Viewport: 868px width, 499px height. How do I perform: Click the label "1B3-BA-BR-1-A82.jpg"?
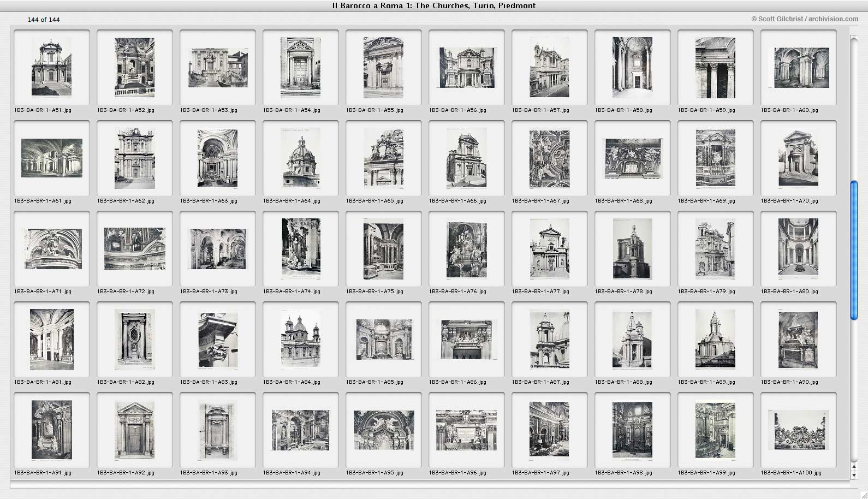pos(126,382)
